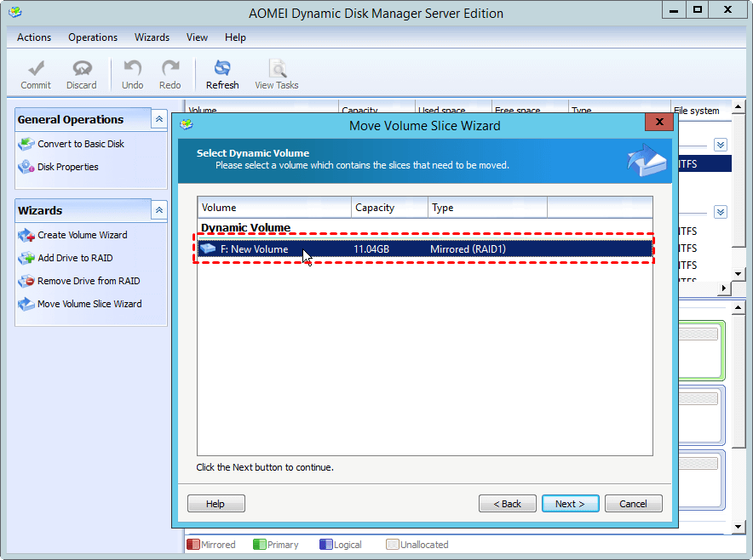Click the Remove Drive from RAID icon
The image size is (753, 560).
tap(26, 281)
